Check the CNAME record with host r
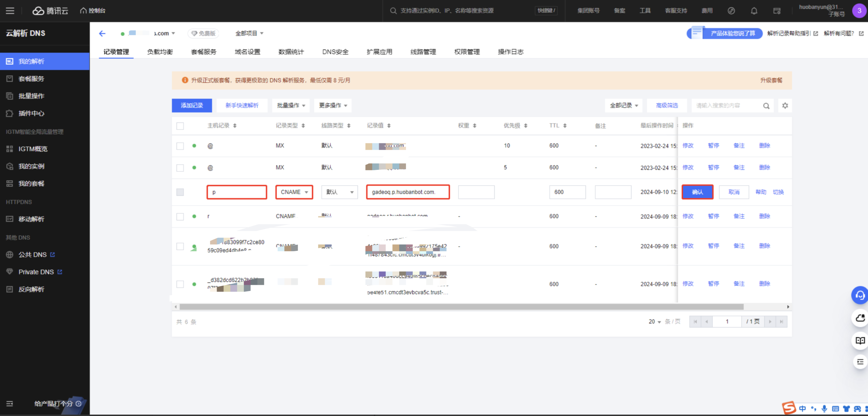This screenshot has width=868, height=416. coord(180,216)
